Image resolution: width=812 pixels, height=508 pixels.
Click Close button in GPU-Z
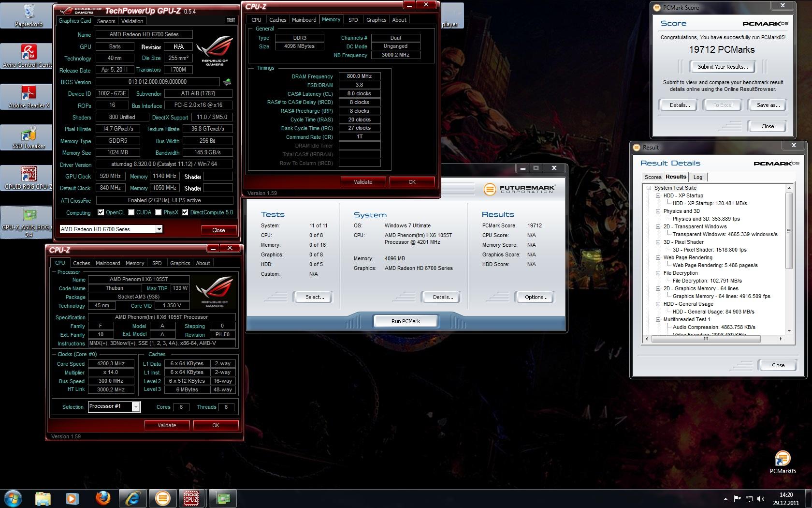coord(218,230)
